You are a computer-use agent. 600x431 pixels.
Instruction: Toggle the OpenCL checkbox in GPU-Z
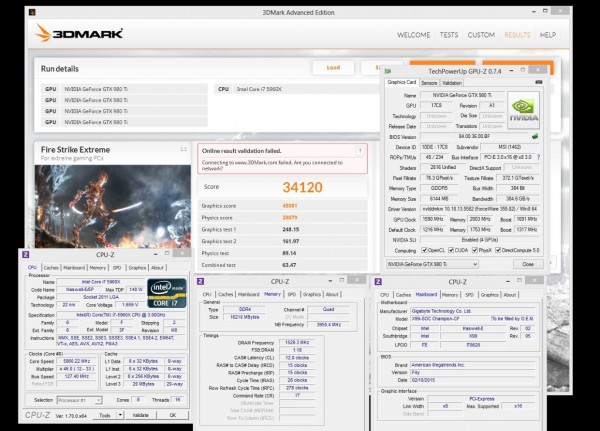coord(424,250)
